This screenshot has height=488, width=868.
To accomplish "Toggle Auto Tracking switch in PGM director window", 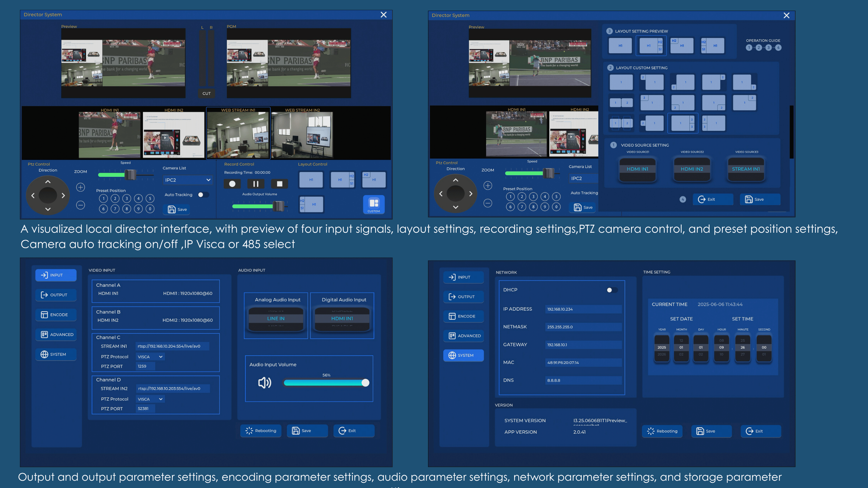I will click(204, 195).
